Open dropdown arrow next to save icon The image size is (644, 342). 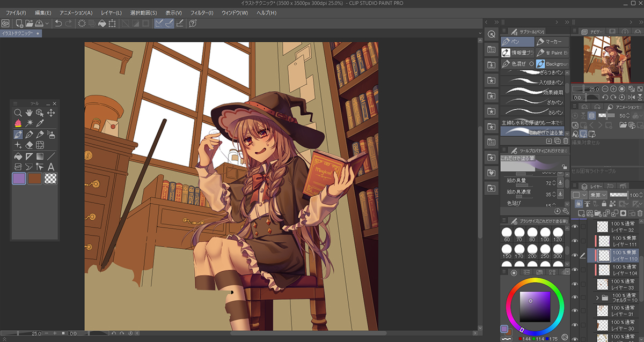[x=47, y=24]
